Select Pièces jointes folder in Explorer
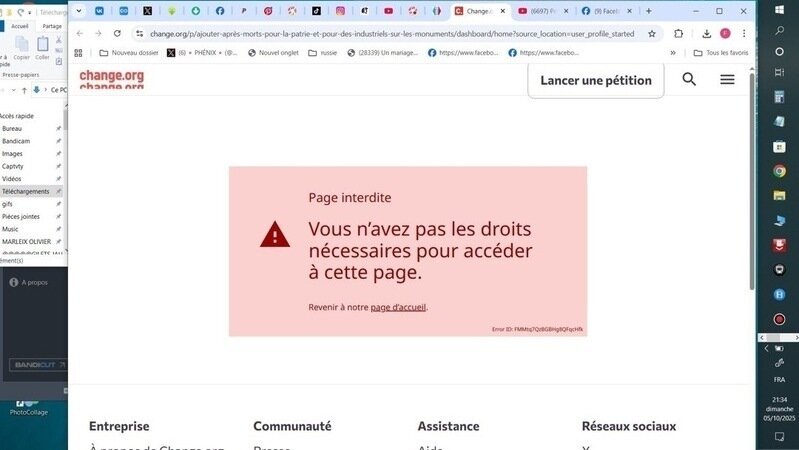The width and height of the screenshot is (799, 450). coord(21,217)
